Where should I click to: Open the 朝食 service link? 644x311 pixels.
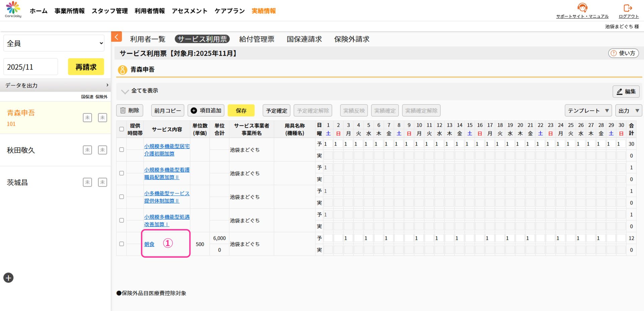[149, 244]
